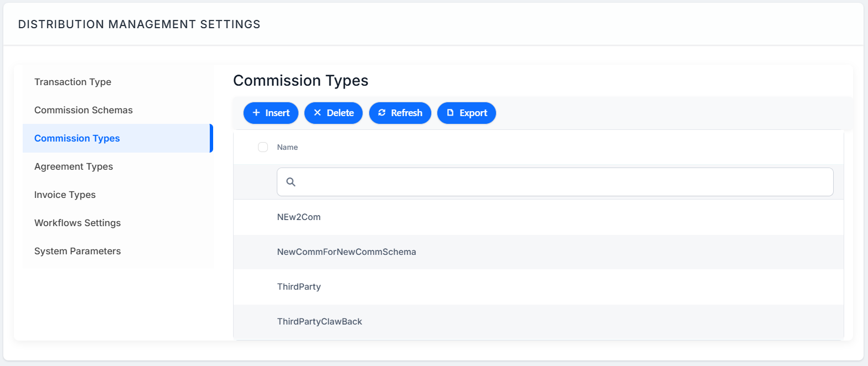This screenshot has height=366, width=868.
Task: Select the ThirdParty commission type row
Action: [539, 287]
